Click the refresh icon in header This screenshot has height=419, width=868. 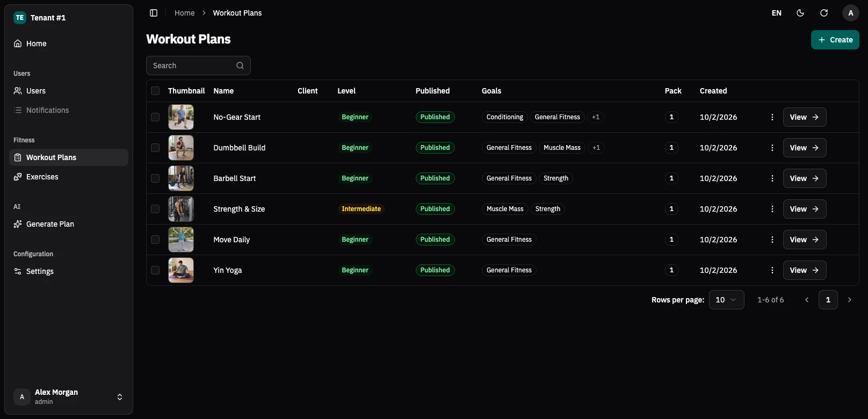point(824,13)
